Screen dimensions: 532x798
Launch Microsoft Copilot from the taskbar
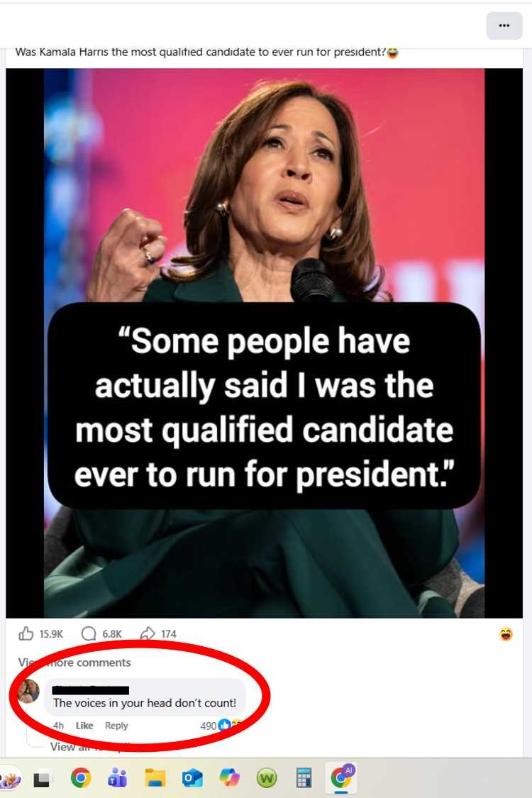[x=229, y=778]
